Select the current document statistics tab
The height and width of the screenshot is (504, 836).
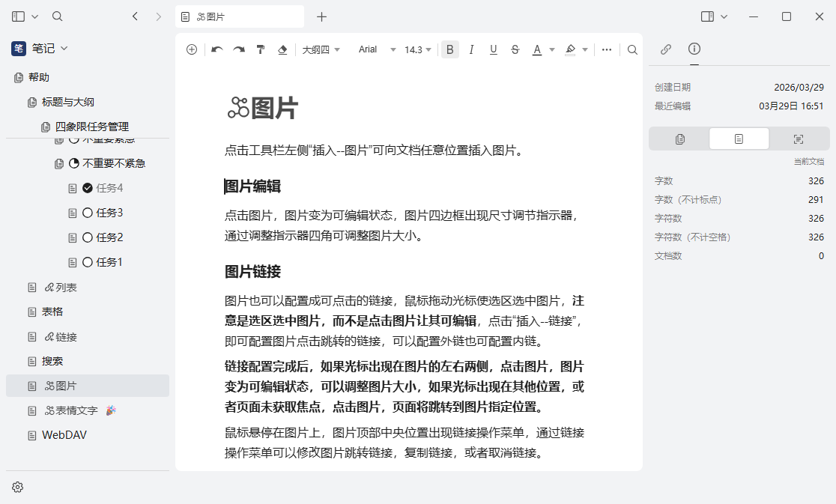point(739,138)
